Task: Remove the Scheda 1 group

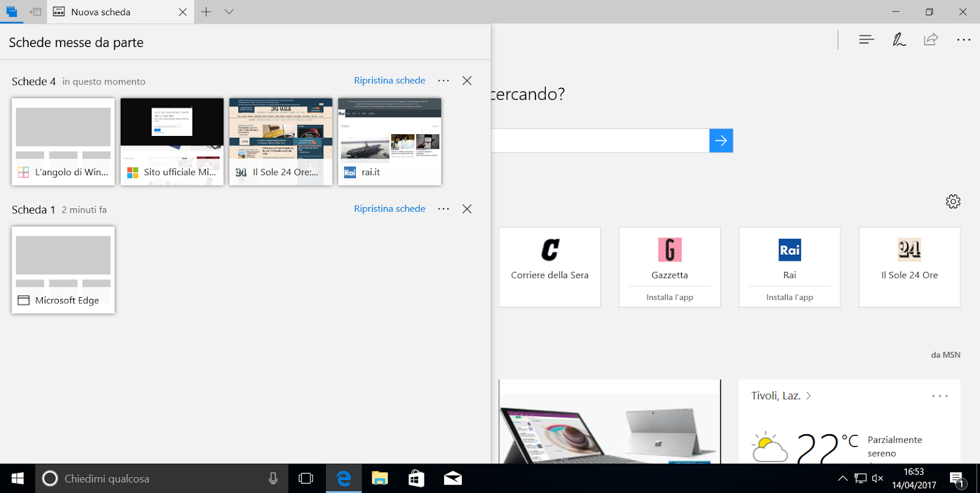Action: [x=467, y=209]
